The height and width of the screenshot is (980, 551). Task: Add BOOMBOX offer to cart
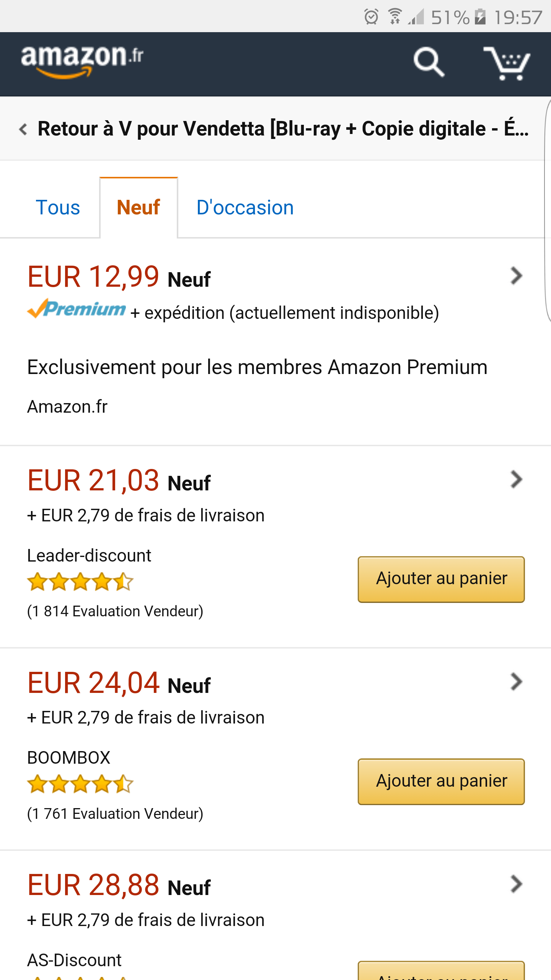coord(441,781)
